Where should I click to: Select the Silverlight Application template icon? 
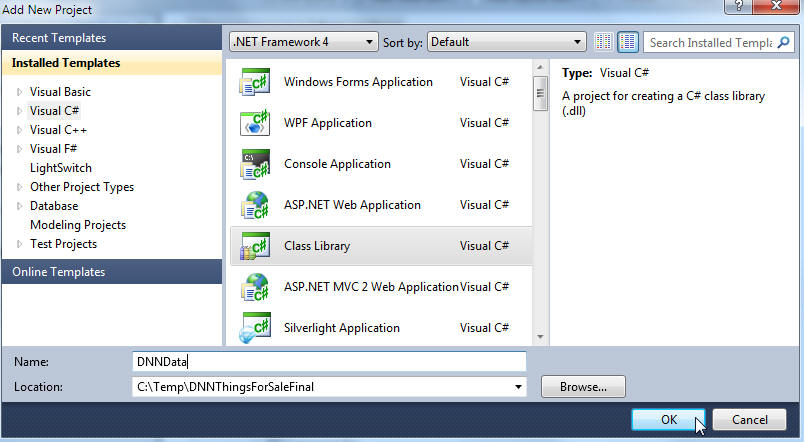(x=255, y=328)
